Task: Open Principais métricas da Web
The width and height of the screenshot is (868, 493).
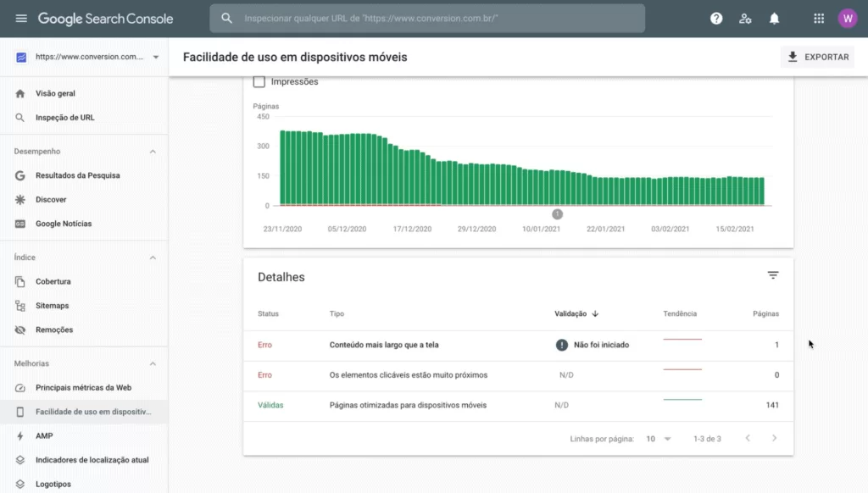Action: pyautogui.click(x=84, y=388)
